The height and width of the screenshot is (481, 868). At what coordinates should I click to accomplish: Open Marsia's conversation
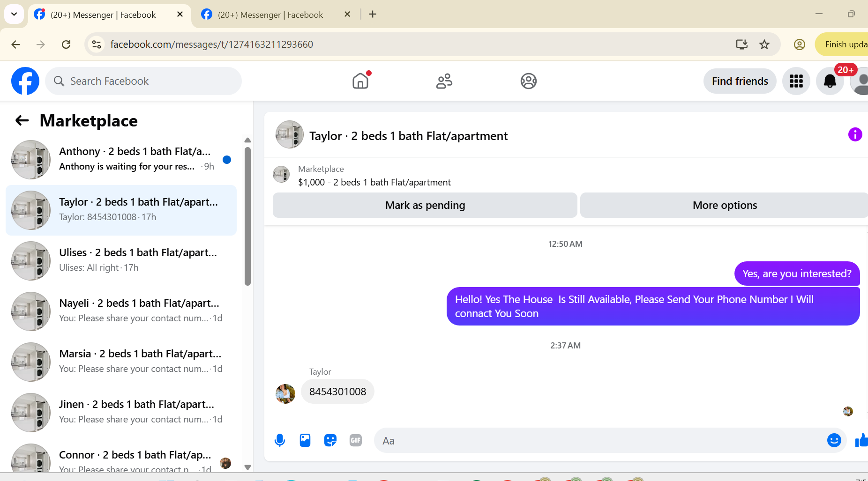pyautogui.click(x=121, y=362)
